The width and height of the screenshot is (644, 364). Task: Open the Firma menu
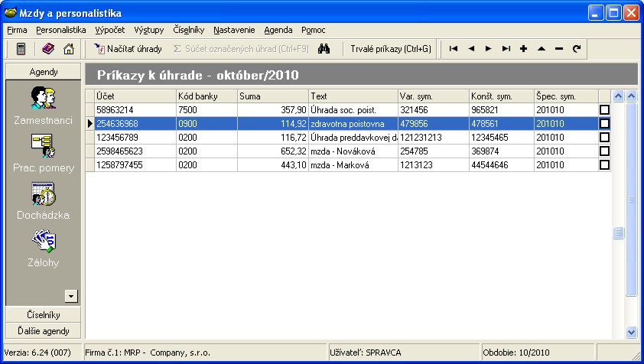[x=17, y=30]
